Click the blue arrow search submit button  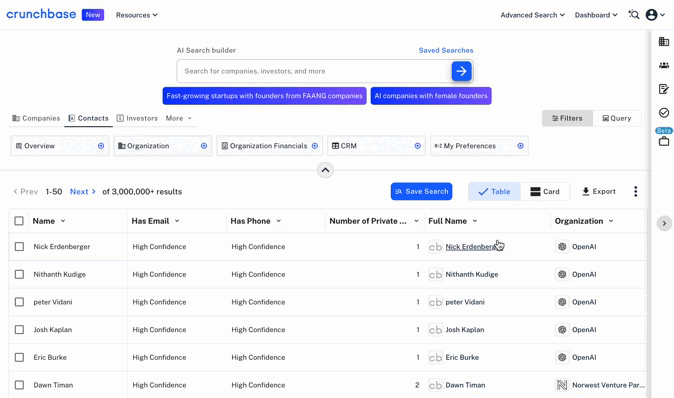461,71
